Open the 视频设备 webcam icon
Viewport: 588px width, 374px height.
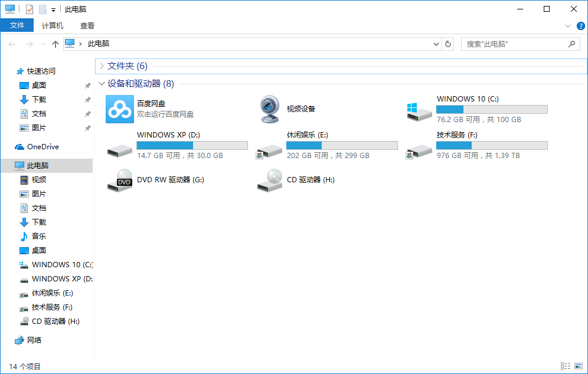pos(270,109)
